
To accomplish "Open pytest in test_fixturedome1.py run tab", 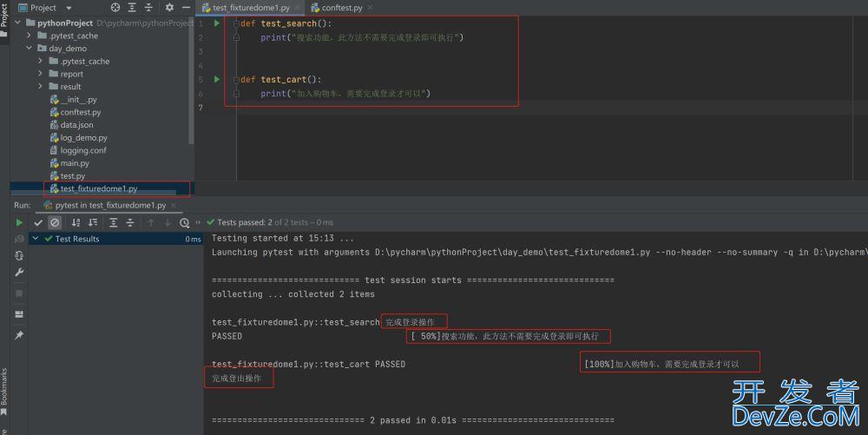I will click(x=105, y=205).
